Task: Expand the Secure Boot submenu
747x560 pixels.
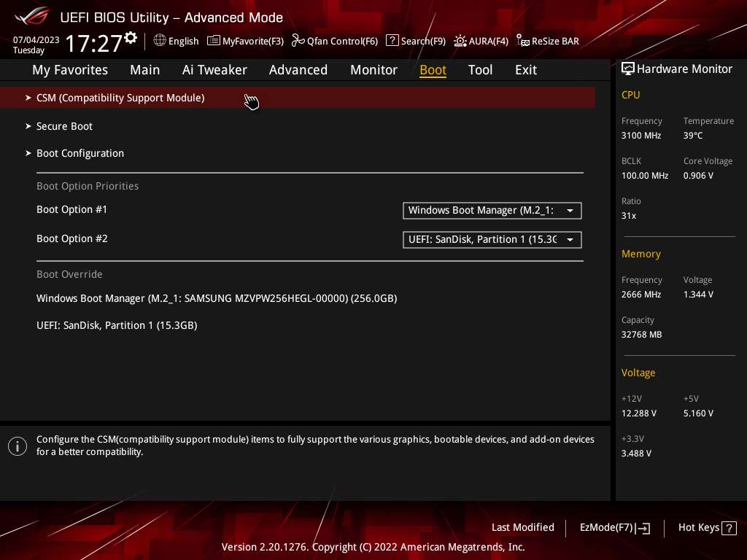Action: point(64,126)
